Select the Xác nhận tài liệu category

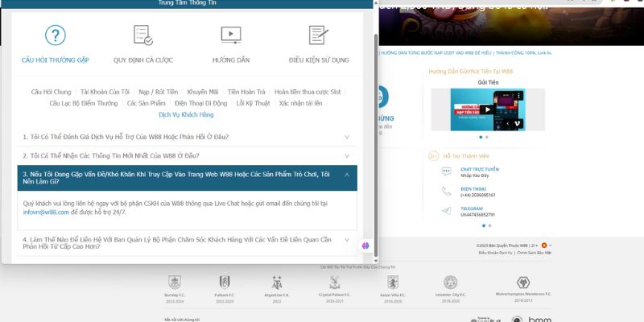(x=300, y=104)
